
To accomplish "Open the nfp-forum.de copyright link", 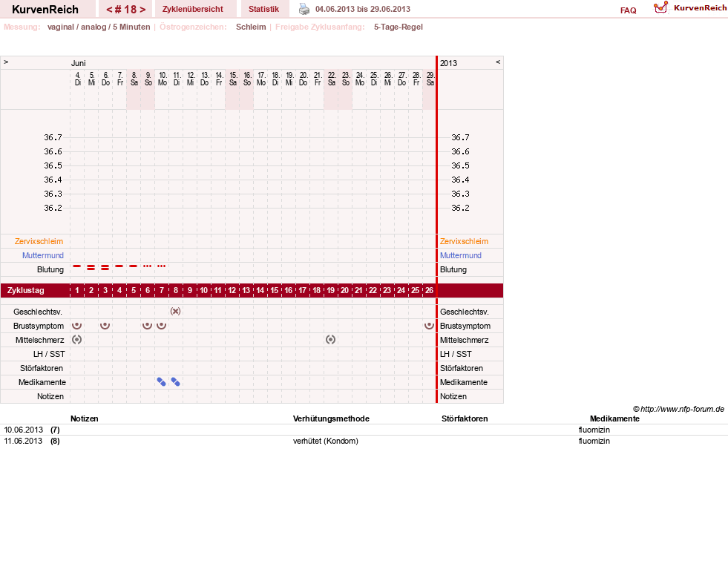I will click(x=678, y=409).
